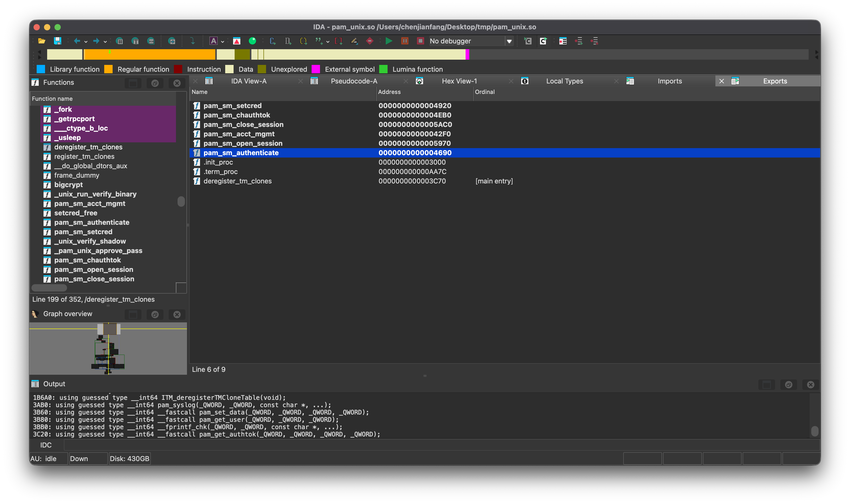Open the back-arrow history dropdown
Image resolution: width=850 pixels, height=504 pixels.
[x=86, y=42]
